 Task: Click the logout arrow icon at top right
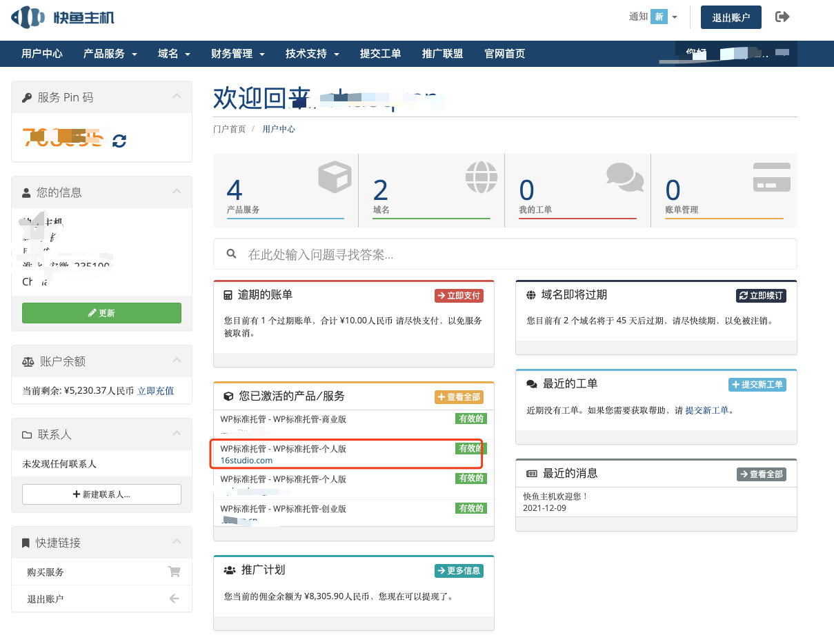click(782, 17)
